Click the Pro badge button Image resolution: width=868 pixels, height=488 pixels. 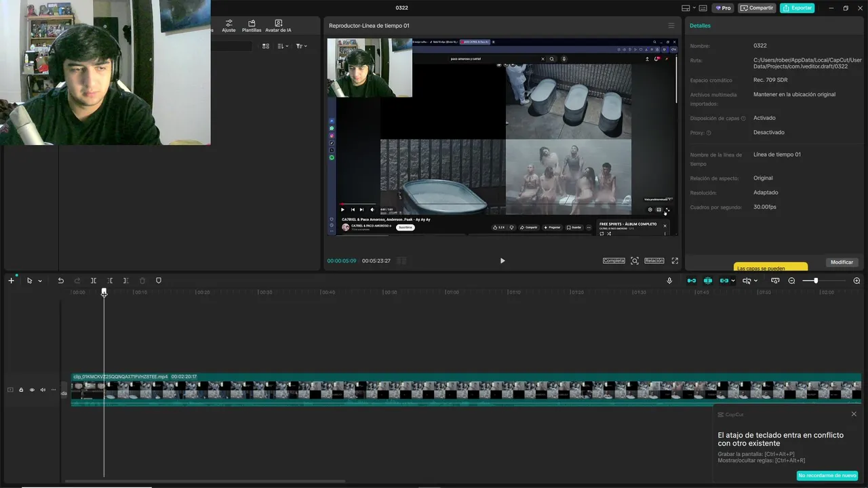pos(723,8)
